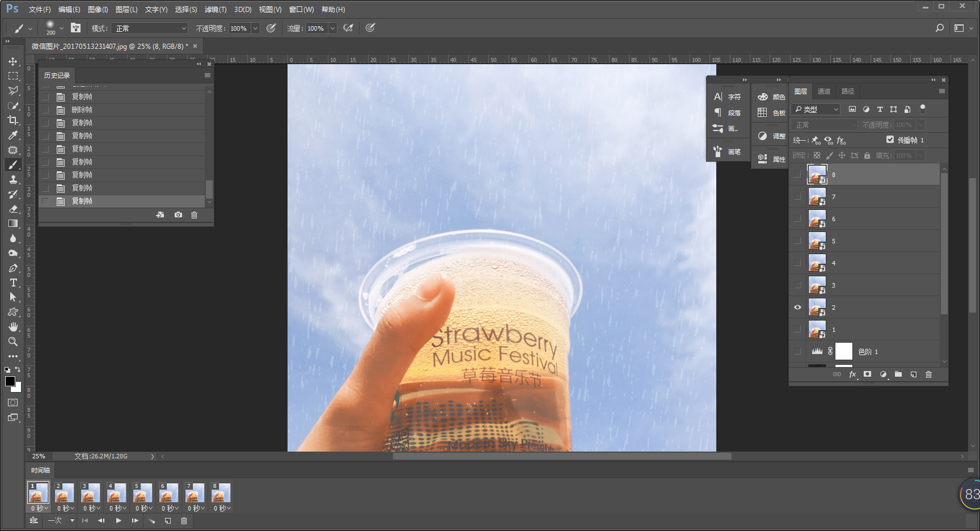The height and width of the screenshot is (531, 980).
Task: Enable airbrush-style build-up in the options bar
Action: 348,28
